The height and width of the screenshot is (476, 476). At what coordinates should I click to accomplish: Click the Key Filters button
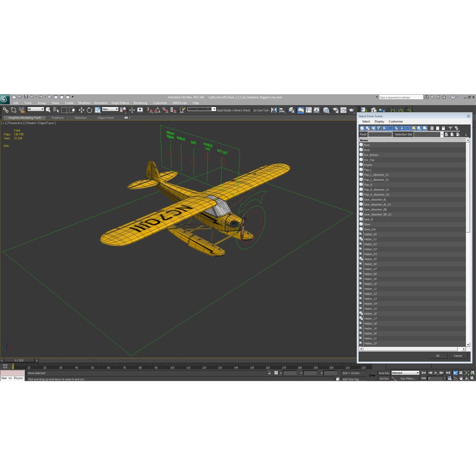coord(408,379)
